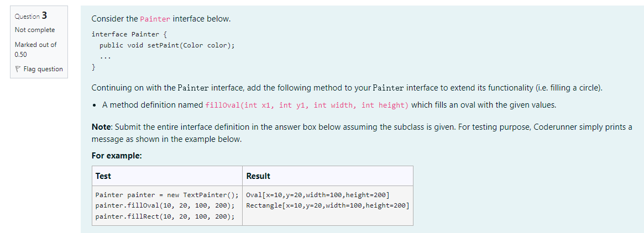Click the For example: heading
Screen dimensions: 644x233
tap(117, 156)
